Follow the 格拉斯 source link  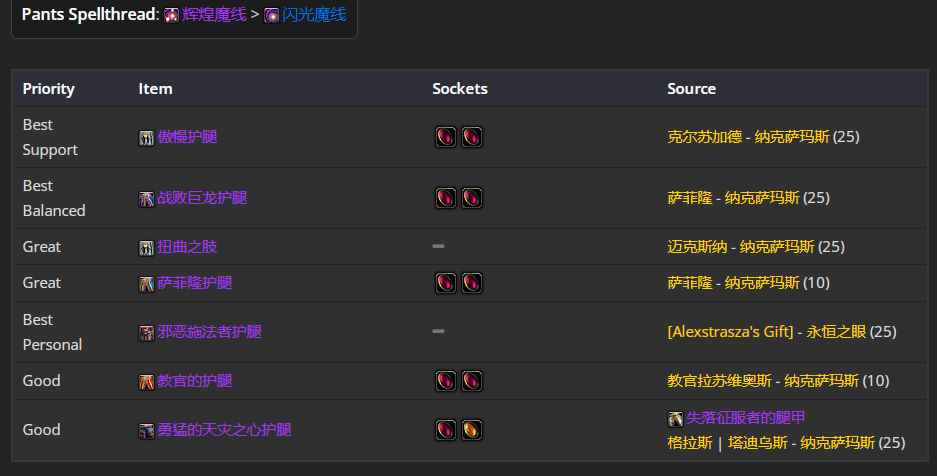coord(690,443)
